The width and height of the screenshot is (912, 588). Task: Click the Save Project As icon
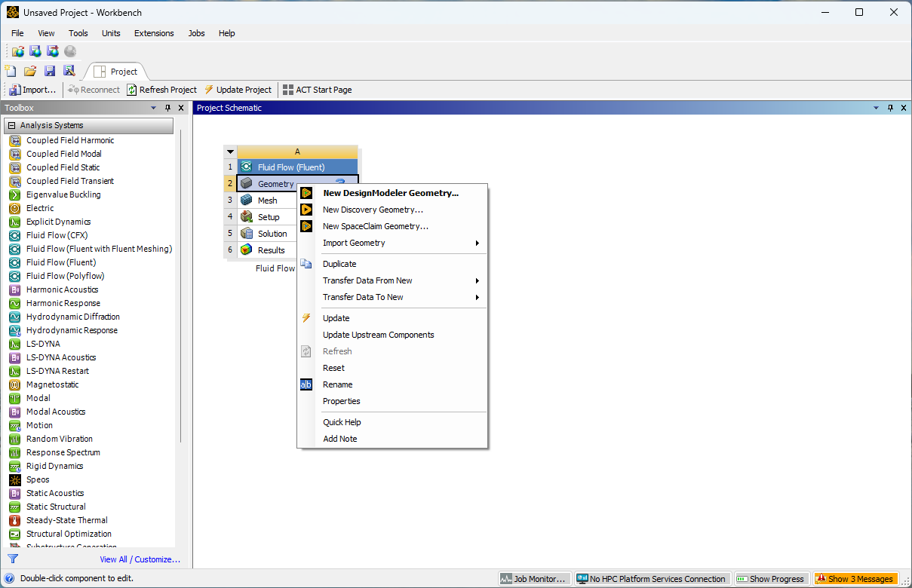pyautogui.click(x=69, y=71)
